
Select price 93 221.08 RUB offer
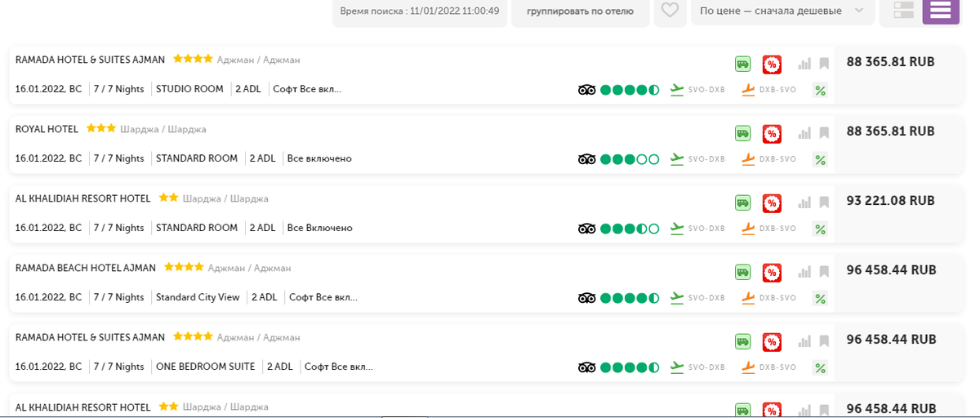pos(890,201)
